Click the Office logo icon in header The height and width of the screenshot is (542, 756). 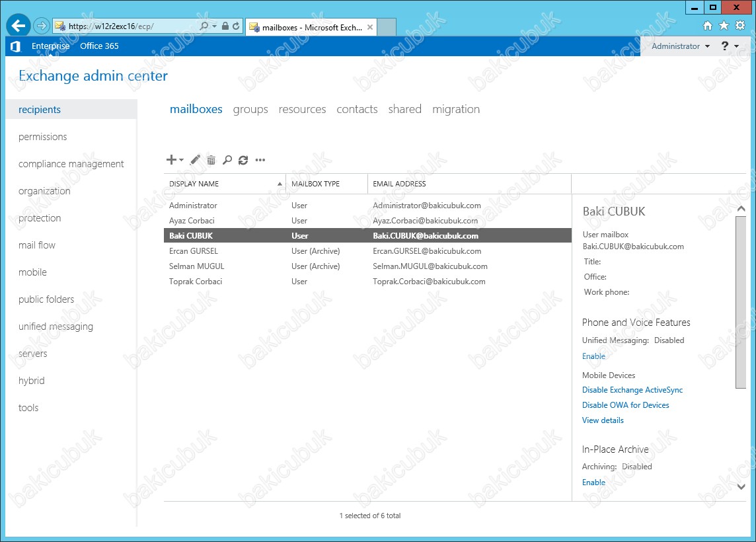point(15,46)
